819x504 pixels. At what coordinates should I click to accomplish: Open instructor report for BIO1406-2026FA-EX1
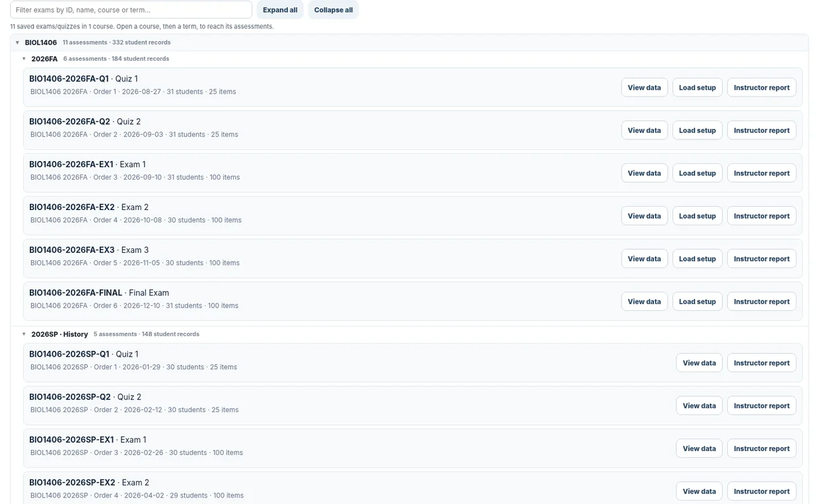click(x=762, y=173)
